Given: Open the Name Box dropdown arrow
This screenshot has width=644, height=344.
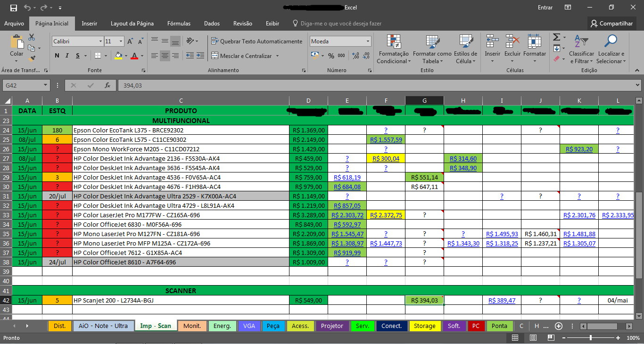Looking at the screenshot, I should point(46,85).
